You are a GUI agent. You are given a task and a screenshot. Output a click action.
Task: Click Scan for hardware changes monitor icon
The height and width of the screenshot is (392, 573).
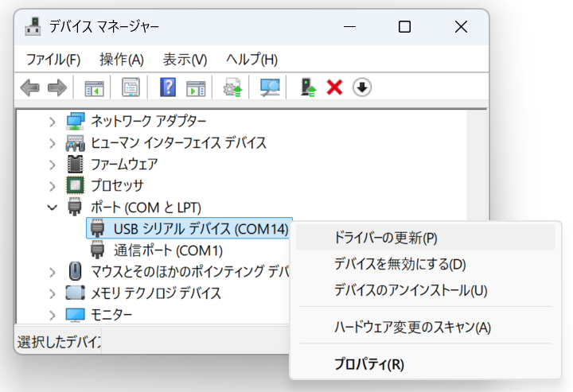click(x=270, y=87)
